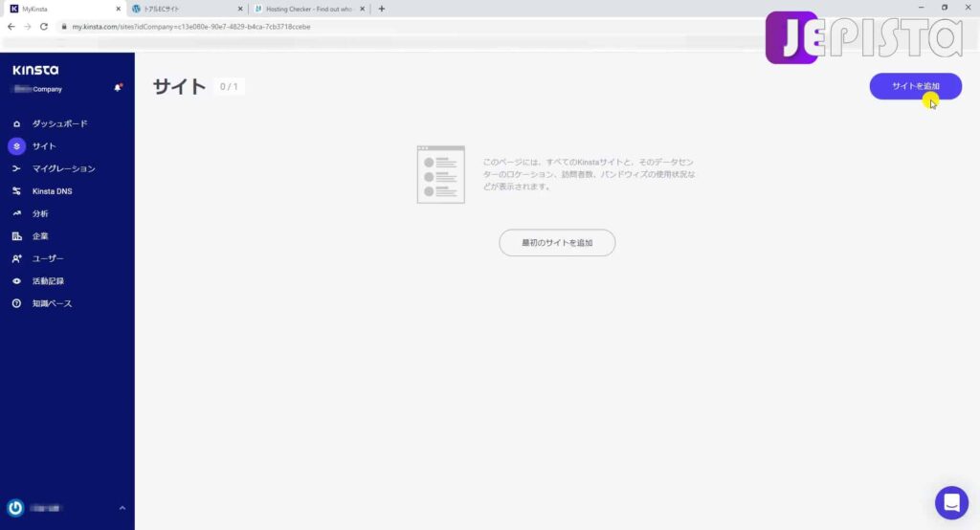Switch to the Hosting Checker browser tab
This screenshot has width=980, height=530.
pos(309,9)
